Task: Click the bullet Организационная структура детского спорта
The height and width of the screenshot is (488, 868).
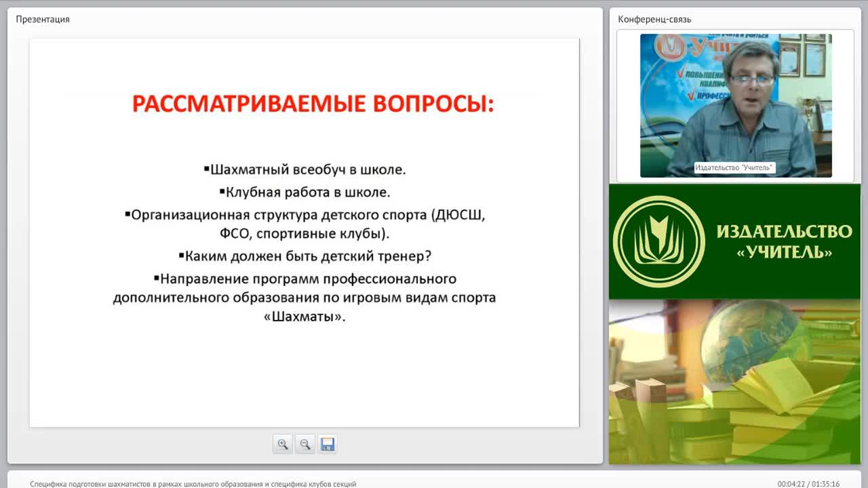Action: click(305, 224)
